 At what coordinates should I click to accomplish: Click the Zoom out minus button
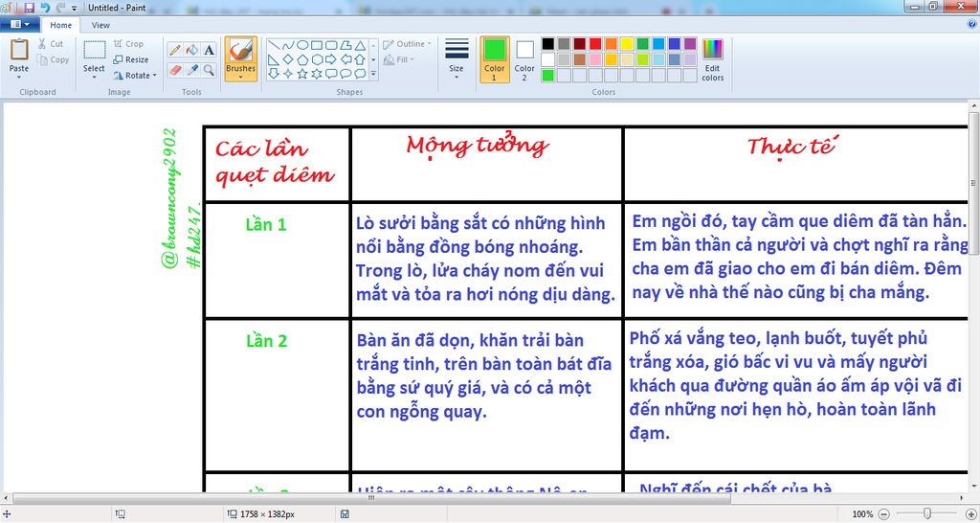tap(883, 513)
